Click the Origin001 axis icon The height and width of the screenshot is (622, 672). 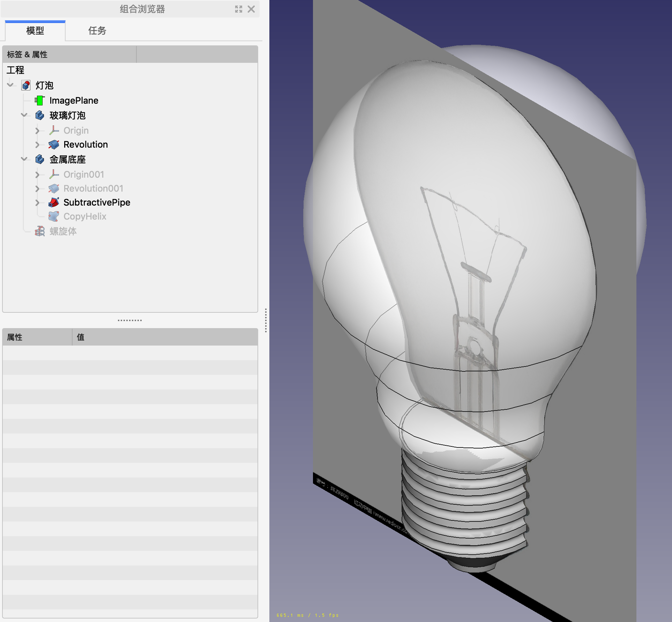tap(54, 174)
